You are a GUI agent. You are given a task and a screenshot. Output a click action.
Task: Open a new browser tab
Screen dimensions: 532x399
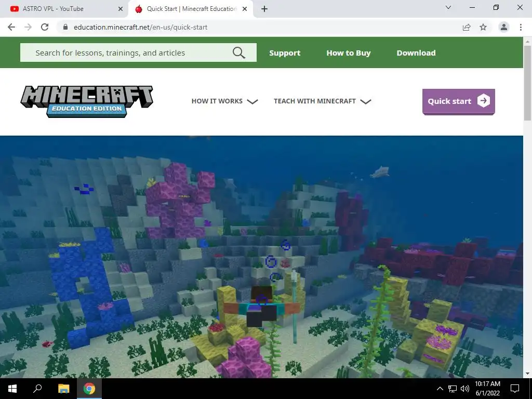264,9
